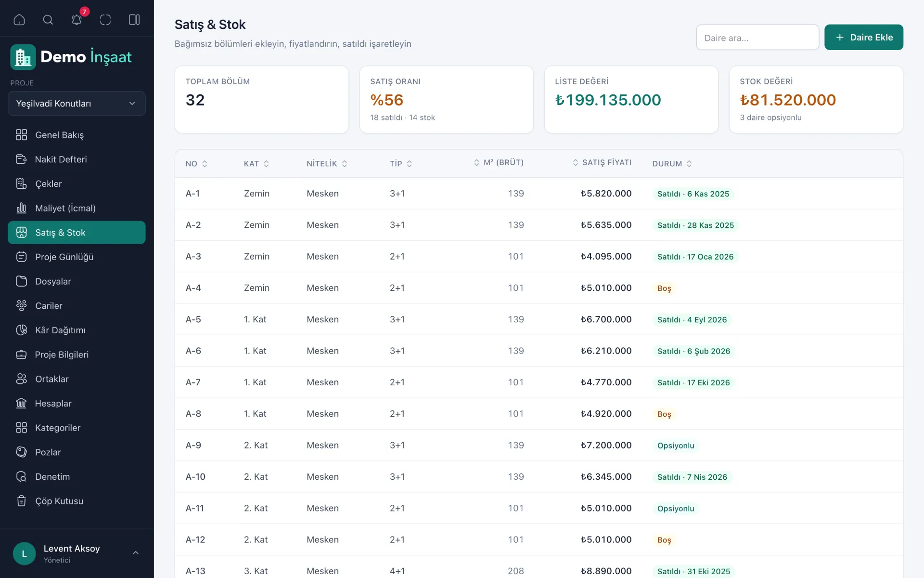Open the Yeşilvadi Konutları project dropdown

tap(77, 104)
